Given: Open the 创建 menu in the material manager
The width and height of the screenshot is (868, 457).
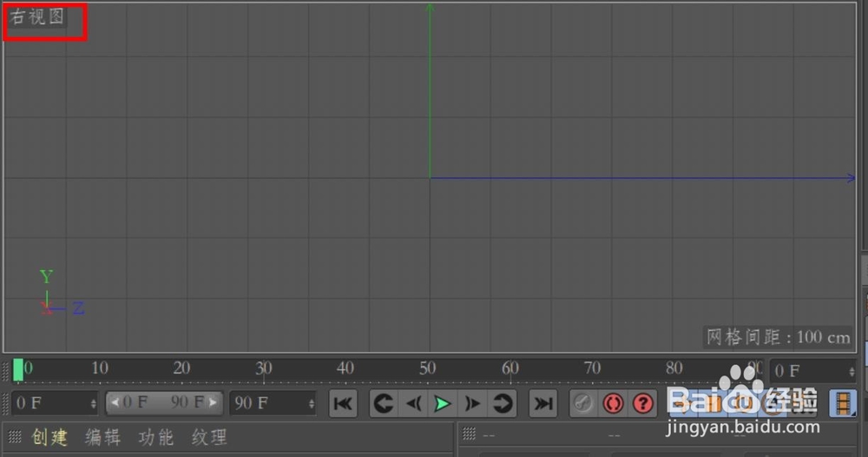Looking at the screenshot, I should tap(49, 438).
